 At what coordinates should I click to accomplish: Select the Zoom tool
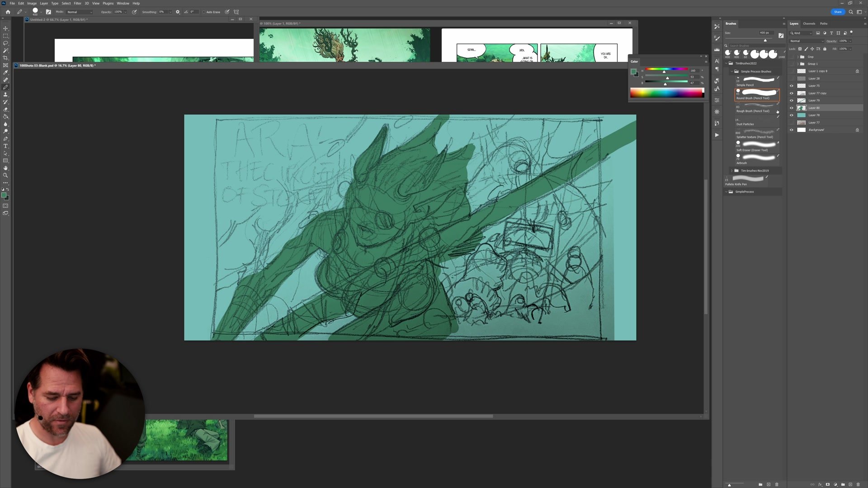(5, 175)
